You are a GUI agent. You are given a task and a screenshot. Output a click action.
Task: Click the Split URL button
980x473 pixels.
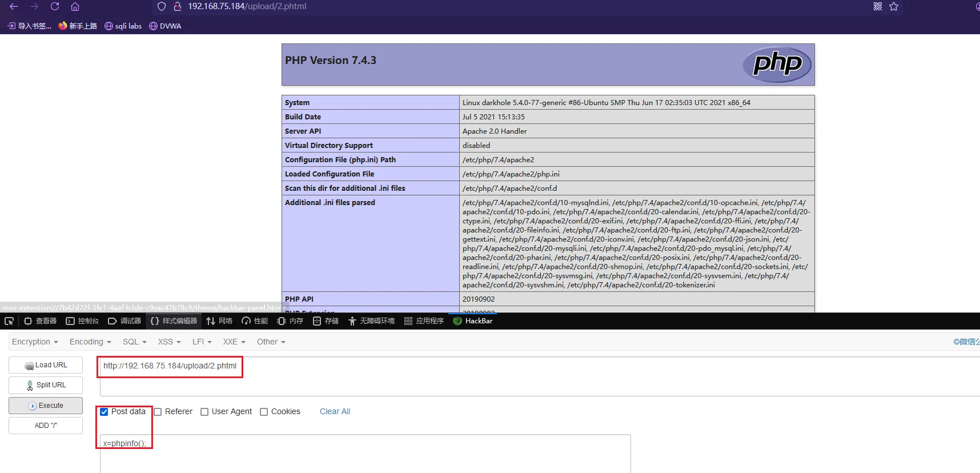click(46, 385)
